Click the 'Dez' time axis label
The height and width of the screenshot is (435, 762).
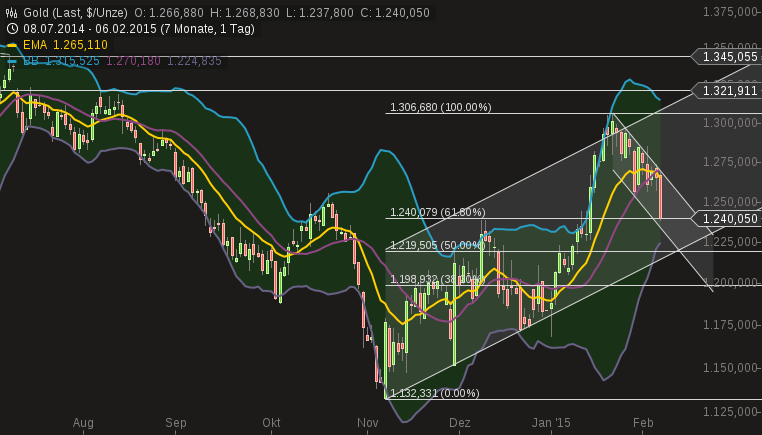click(x=460, y=423)
